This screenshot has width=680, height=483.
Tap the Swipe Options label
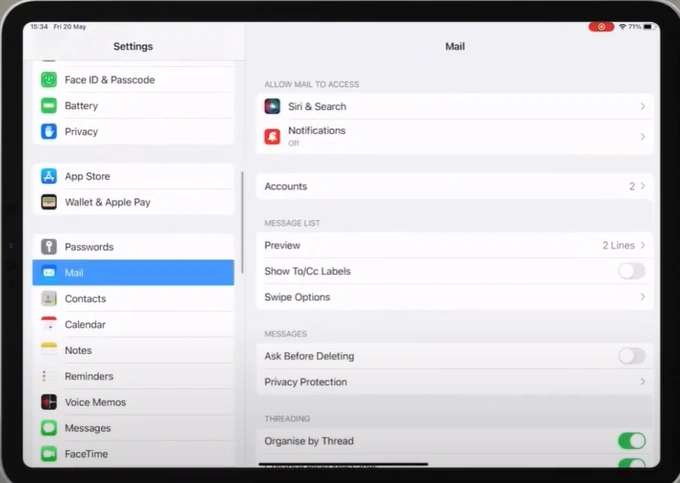coord(298,297)
